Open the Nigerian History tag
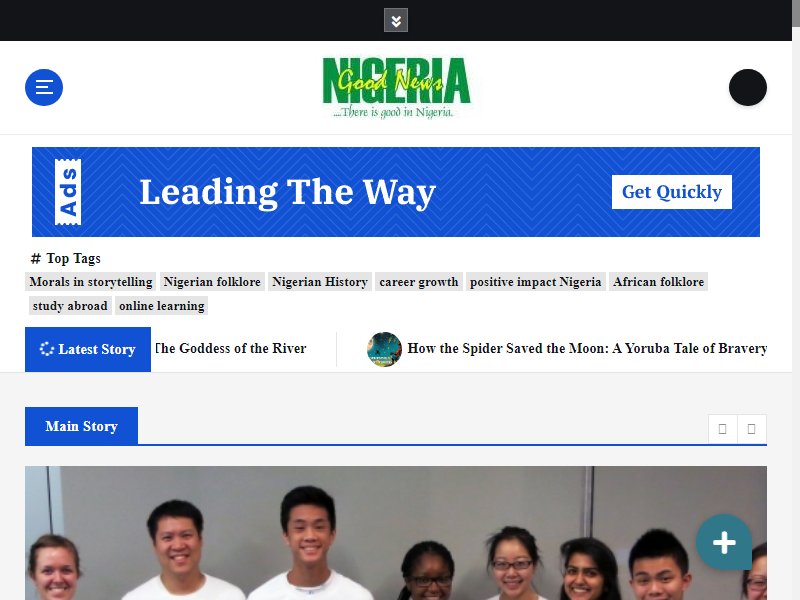Screen dimensions: 800x600 320,282
